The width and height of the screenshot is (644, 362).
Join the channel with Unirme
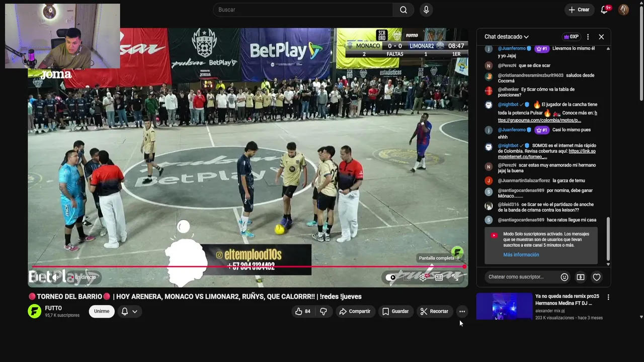click(102, 311)
